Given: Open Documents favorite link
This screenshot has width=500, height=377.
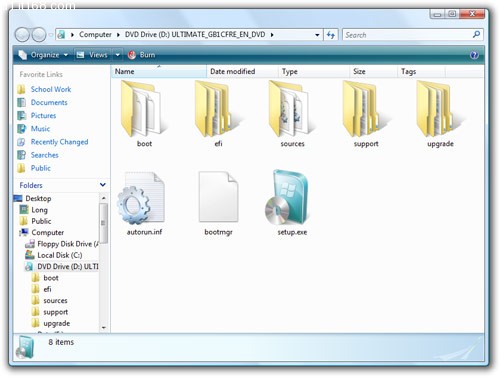Looking at the screenshot, I should pos(49,102).
